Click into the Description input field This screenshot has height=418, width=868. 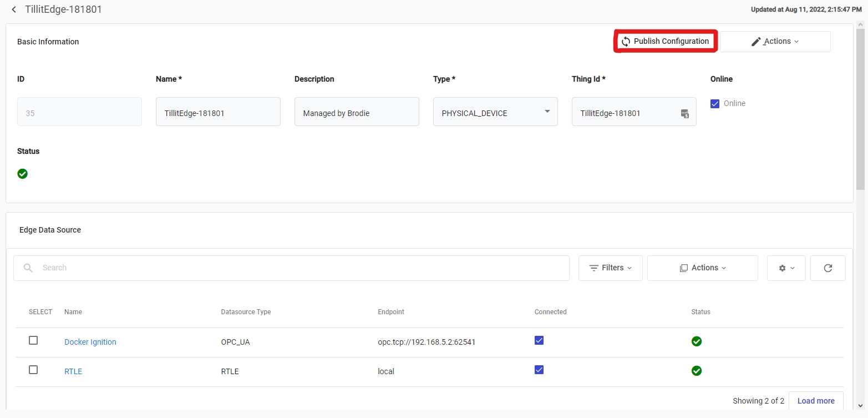[356, 112]
